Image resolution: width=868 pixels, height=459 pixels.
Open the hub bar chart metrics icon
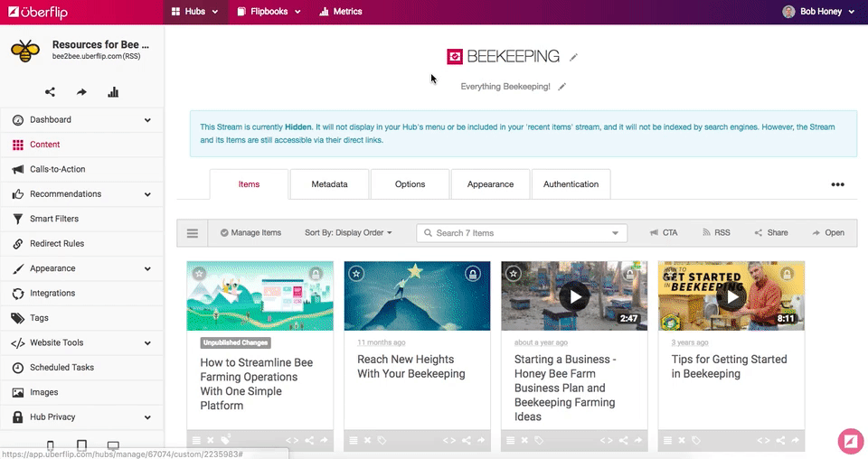(x=113, y=92)
